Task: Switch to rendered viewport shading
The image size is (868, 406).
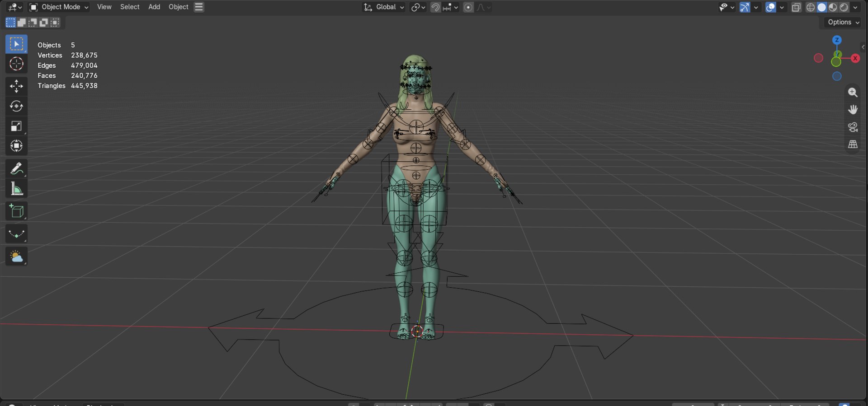Action: (844, 7)
